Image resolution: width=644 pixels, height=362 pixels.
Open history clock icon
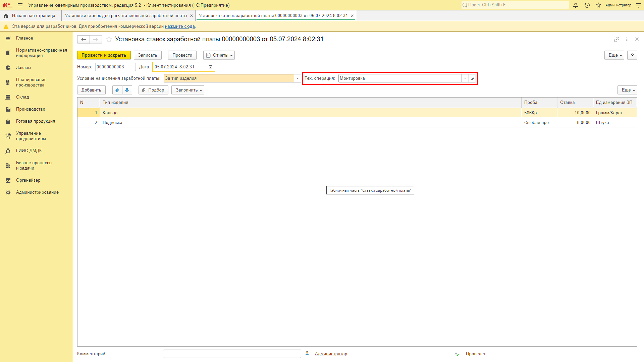(x=587, y=5)
